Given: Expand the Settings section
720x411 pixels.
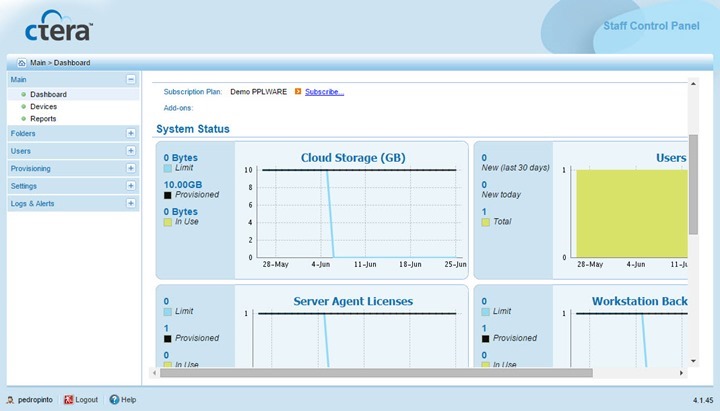Looking at the screenshot, I should 131,186.
